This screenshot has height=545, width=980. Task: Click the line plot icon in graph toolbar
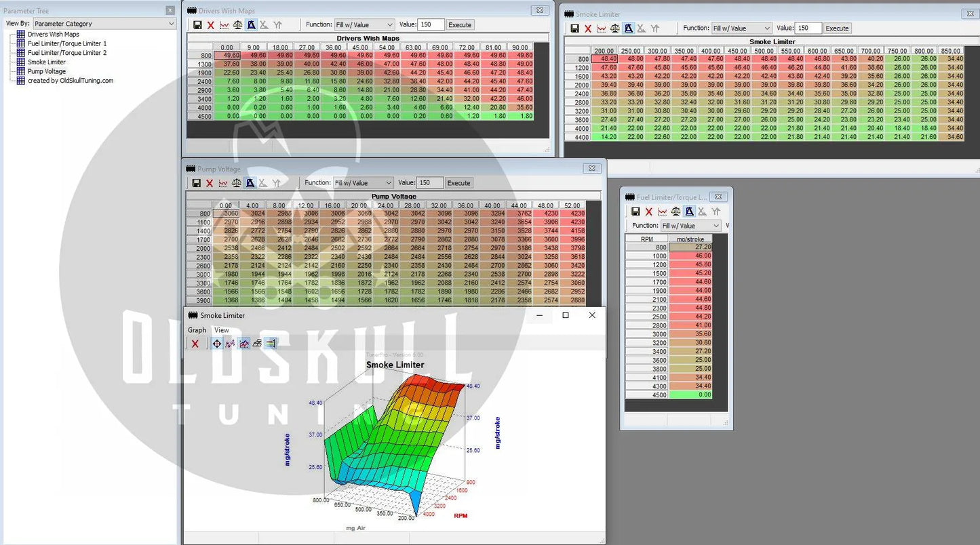click(230, 344)
